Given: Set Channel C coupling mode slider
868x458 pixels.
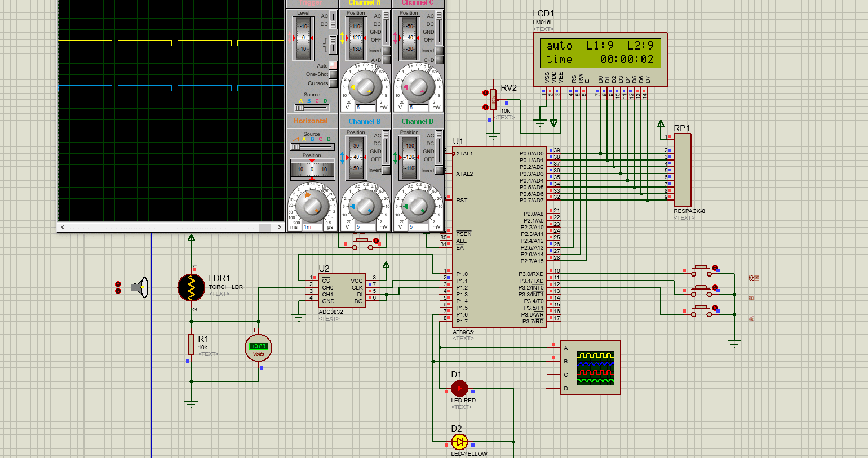Looking at the screenshot, I should (x=439, y=28).
